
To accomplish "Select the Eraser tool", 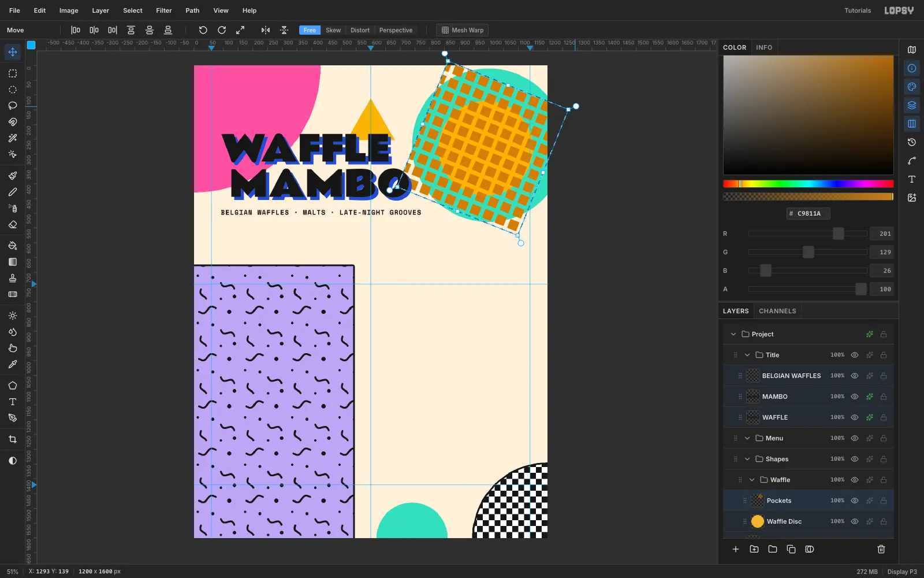I will pyautogui.click(x=13, y=224).
